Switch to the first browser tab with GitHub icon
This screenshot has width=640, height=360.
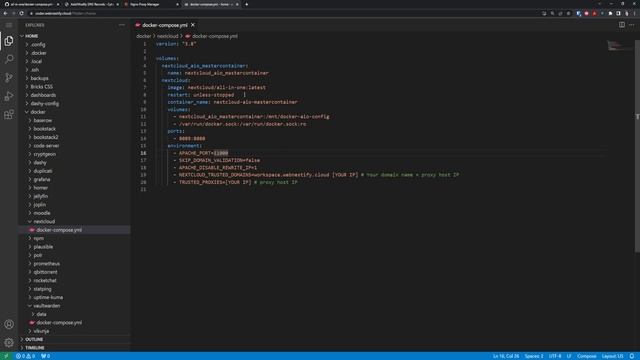31,4
